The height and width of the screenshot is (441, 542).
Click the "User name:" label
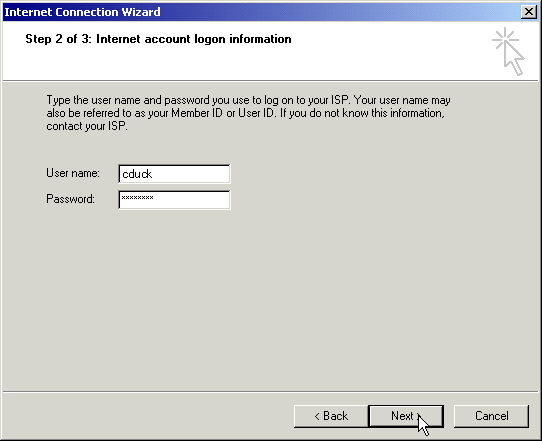pos(73,173)
